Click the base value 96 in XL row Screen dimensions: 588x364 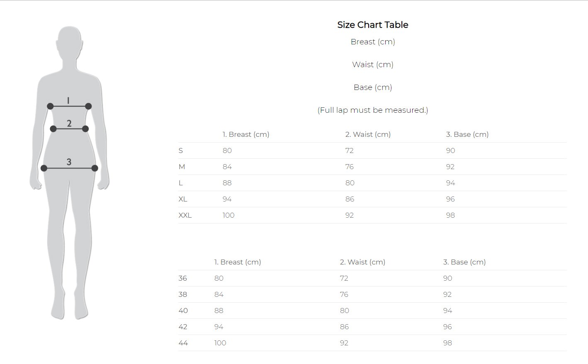point(450,199)
